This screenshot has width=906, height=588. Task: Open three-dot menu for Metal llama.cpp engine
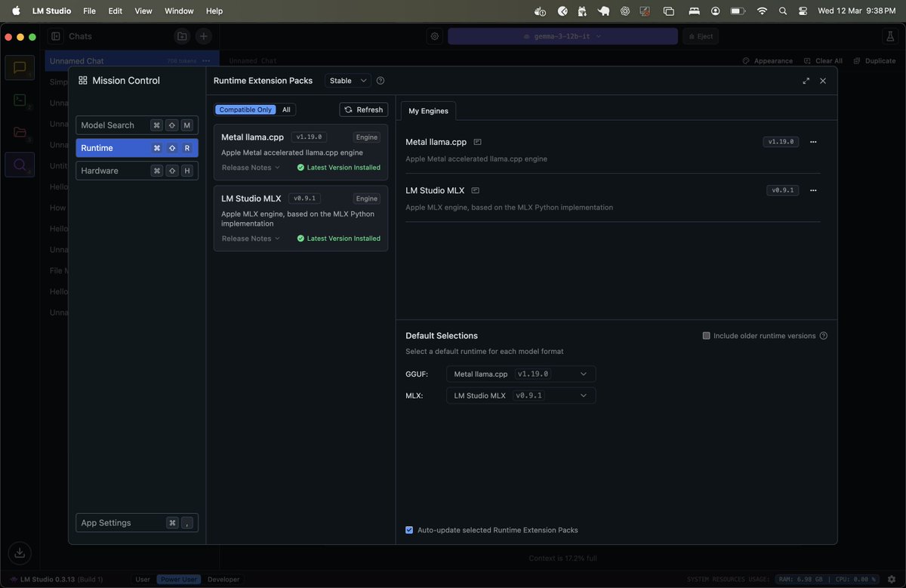pyautogui.click(x=813, y=142)
